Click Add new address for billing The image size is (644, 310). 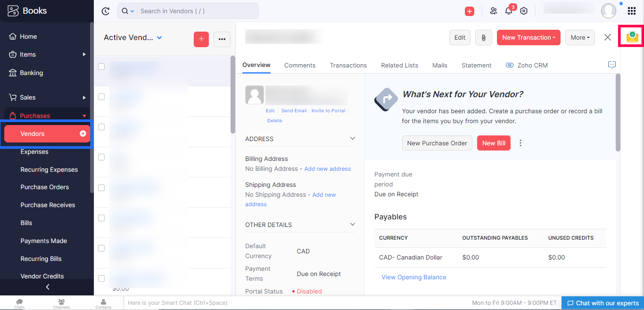[x=328, y=168]
